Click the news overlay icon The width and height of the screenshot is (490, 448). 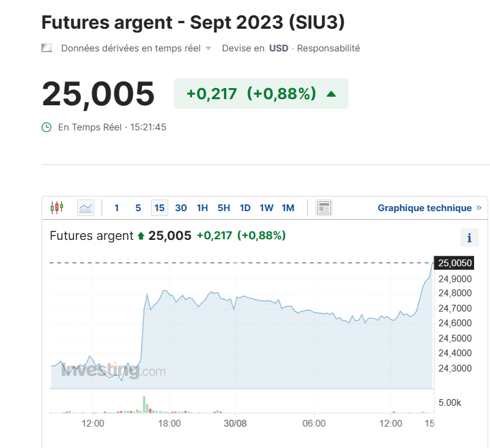[324, 208]
